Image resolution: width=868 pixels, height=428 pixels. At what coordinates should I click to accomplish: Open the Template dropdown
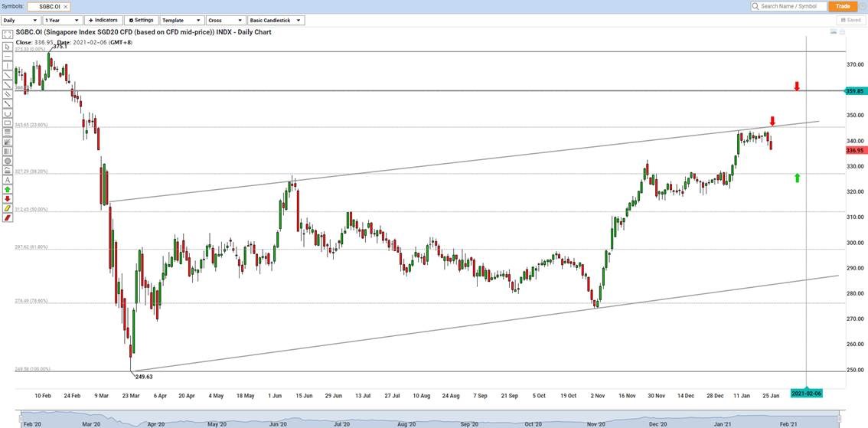click(x=182, y=20)
